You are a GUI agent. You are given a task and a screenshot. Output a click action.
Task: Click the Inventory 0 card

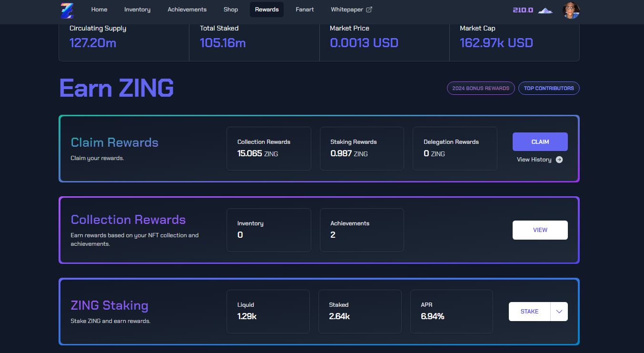pyautogui.click(x=269, y=230)
